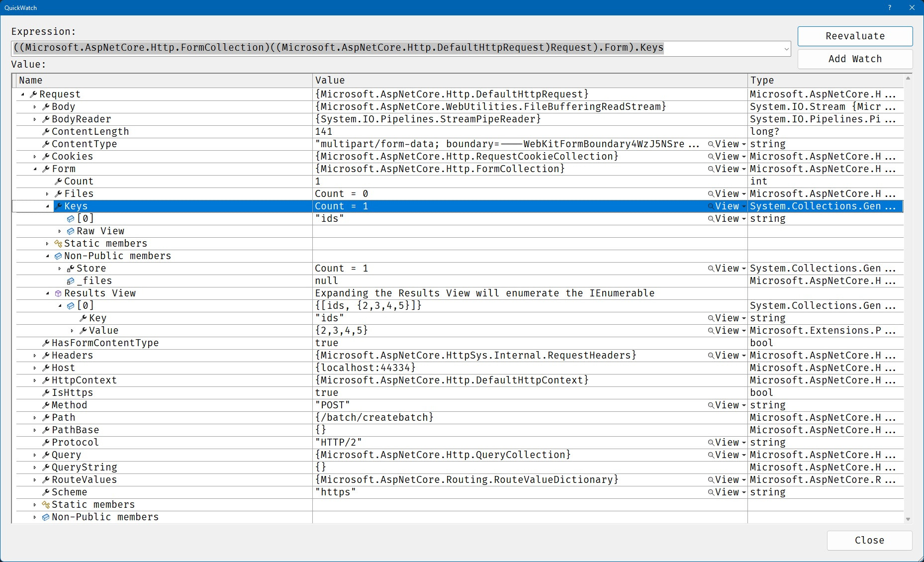This screenshot has width=924, height=562.
Task: Click the wrench icon beside ContentLength
Action: click(x=46, y=132)
